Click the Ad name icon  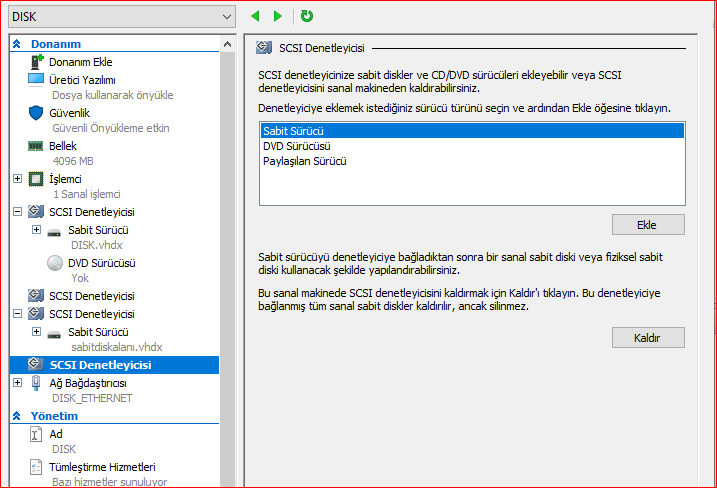36,434
